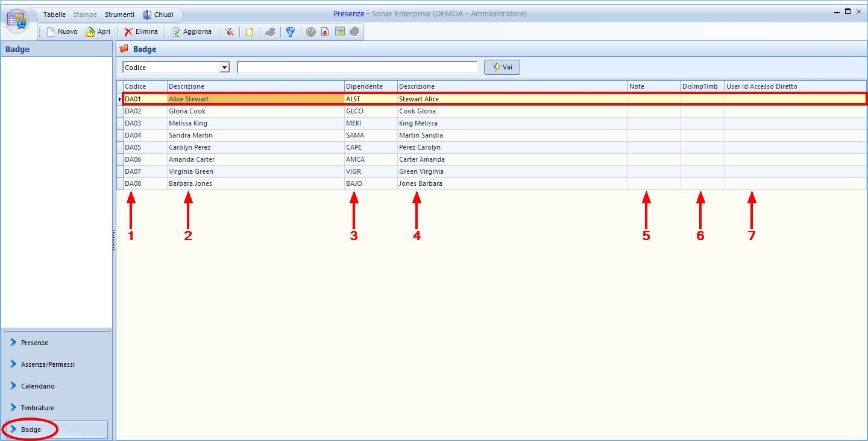Click the search text input field

click(x=357, y=68)
